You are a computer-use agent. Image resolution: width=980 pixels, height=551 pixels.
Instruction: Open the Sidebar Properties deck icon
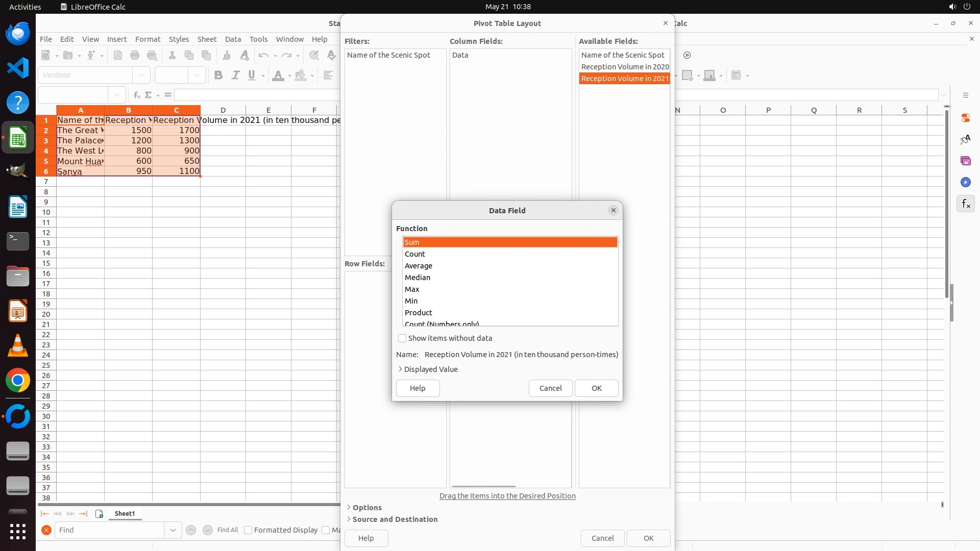click(x=965, y=118)
